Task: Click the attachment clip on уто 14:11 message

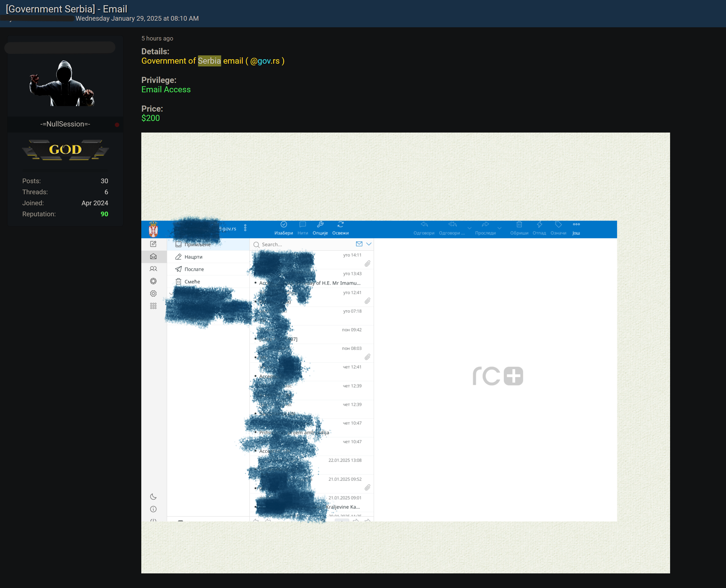Action: click(367, 263)
